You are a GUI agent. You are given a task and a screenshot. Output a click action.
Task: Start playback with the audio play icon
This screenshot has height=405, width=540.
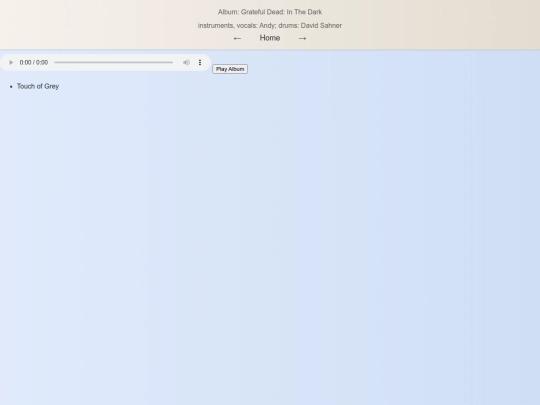click(11, 62)
